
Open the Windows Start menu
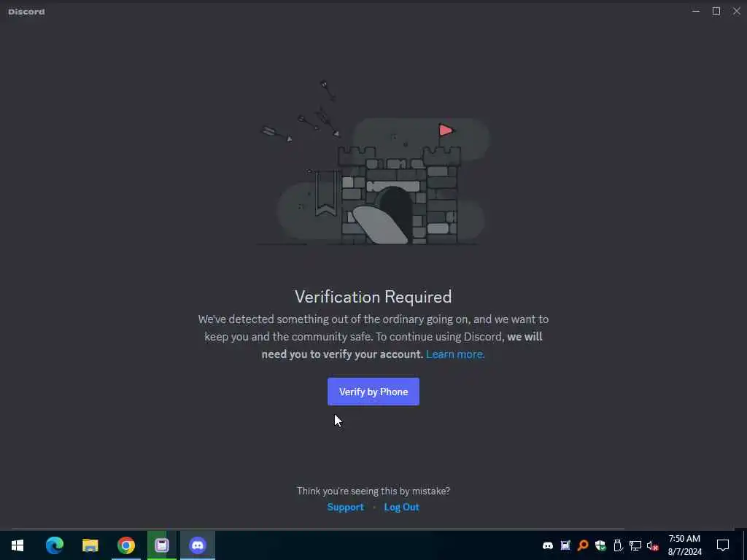[x=18, y=545]
